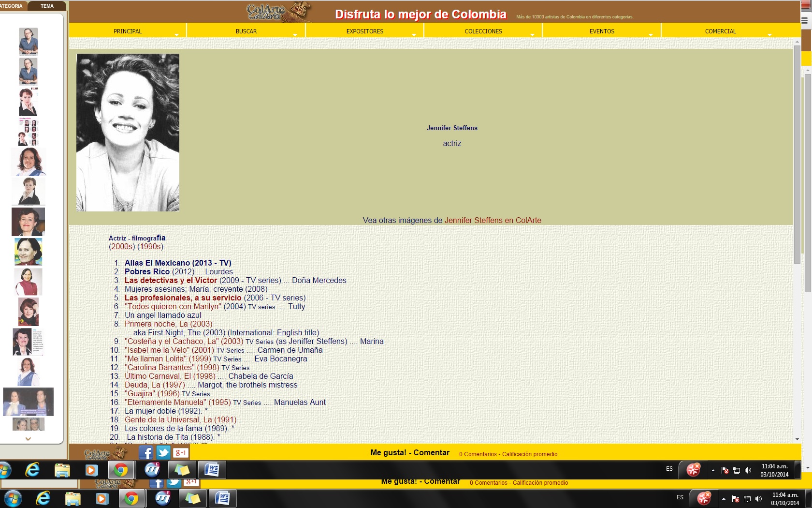This screenshot has width=812, height=508.
Task: Expand the BUSCAR menu dropdown arrow
Action: click(x=295, y=35)
